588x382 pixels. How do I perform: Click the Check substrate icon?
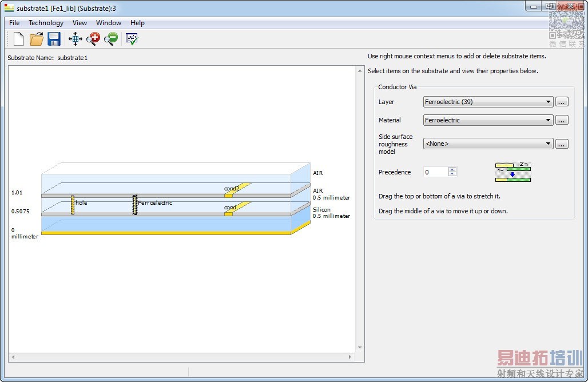(x=132, y=39)
